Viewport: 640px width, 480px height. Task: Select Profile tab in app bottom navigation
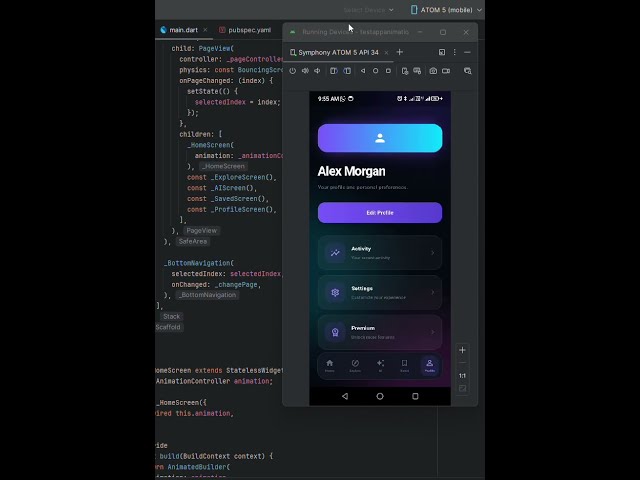429,366
